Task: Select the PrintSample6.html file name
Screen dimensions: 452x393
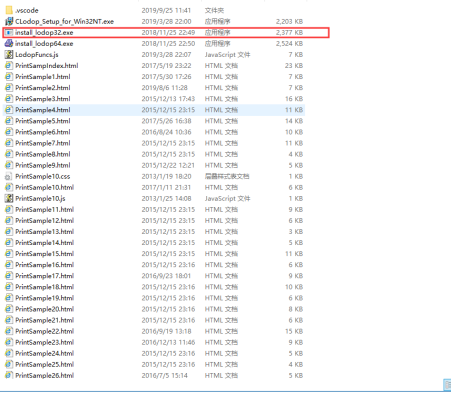Action: tap(43, 132)
